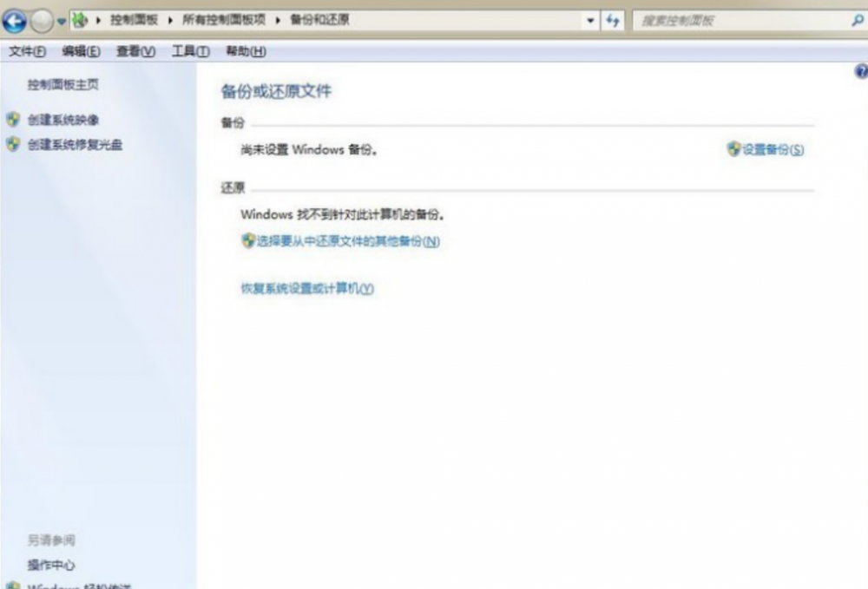Screen dimensions: 868x589
Task: Click the help question mark icon
Action: coord(861,72)
